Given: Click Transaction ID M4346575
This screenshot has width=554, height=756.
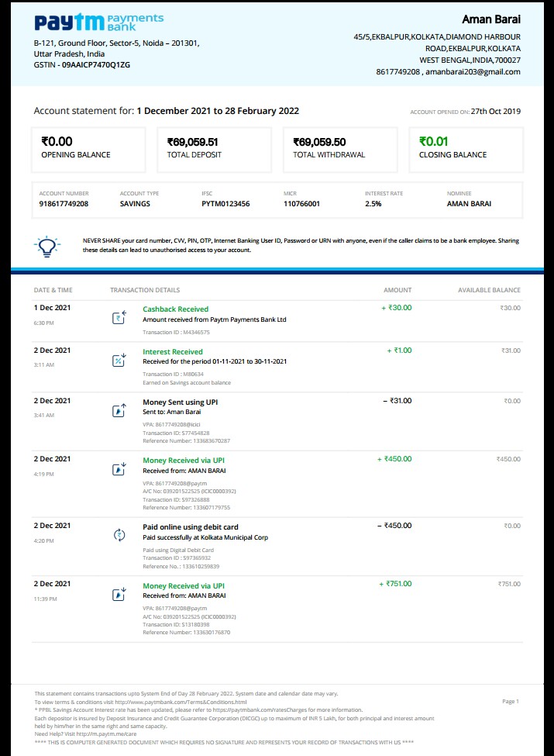Looking at the screenshot, I should (x=176, y=332).
